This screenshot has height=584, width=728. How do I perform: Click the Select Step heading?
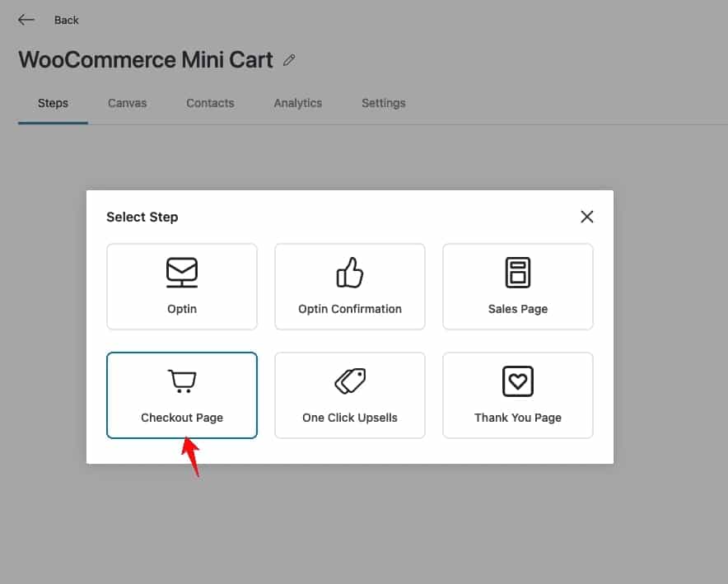click(142, 217)
